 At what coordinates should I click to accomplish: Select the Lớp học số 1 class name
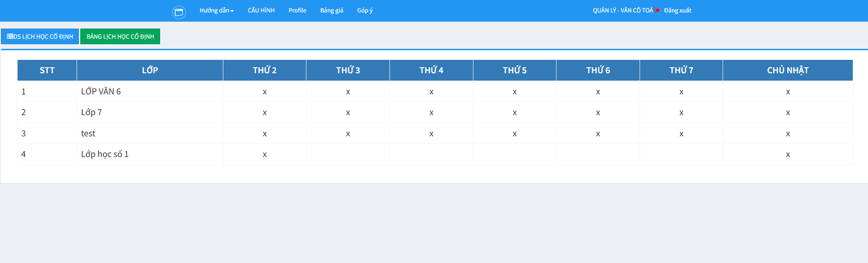point(105,154)
